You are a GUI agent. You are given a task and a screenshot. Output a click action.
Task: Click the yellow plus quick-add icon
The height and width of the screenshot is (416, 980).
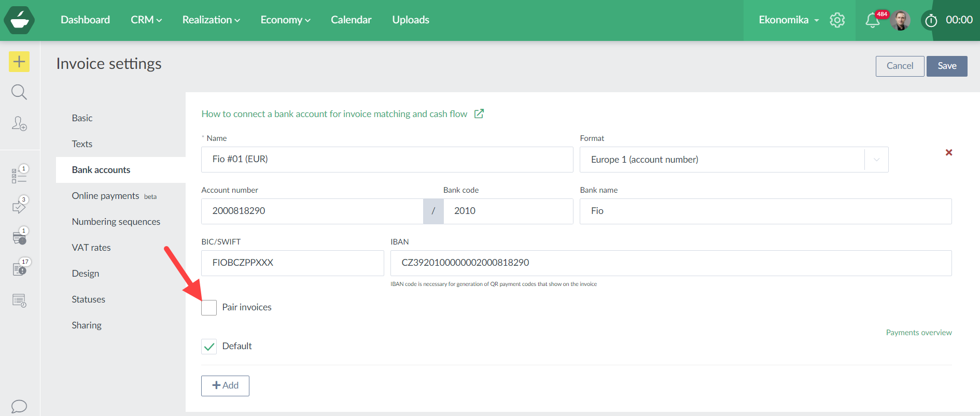click(x=19, y=62)
